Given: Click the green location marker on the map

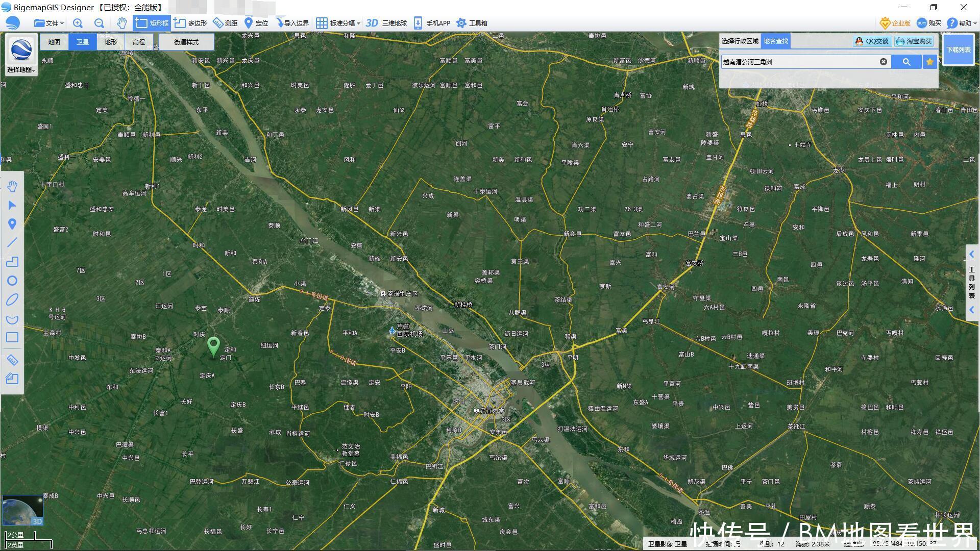Looking at the screenshot, I should click(x=214, y=346).
